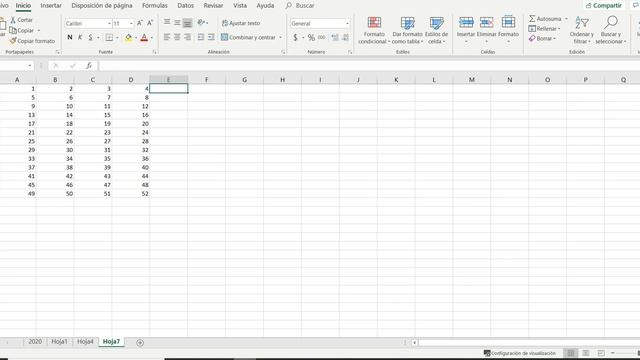Align text to the middle

click(x=177, y=22)
